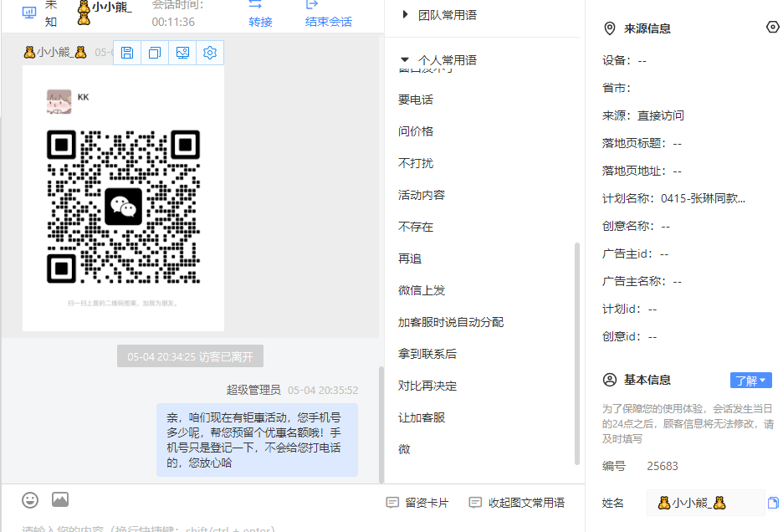Click the 超级管理员 blue message bubble
The image size is (783, 532).
tap(257, 440)
